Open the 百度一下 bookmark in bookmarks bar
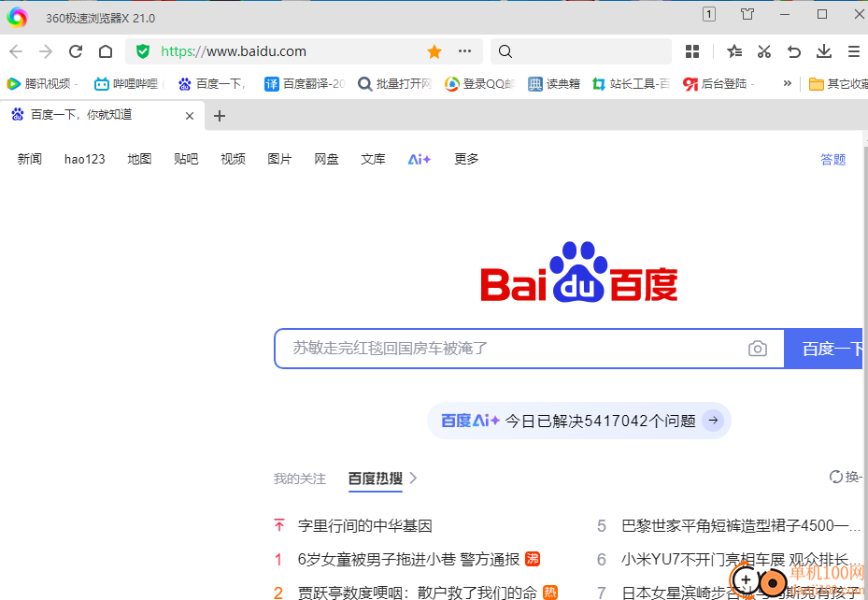Image resolution: width=868 pixels, height=600 pixels. coord(211,83)
